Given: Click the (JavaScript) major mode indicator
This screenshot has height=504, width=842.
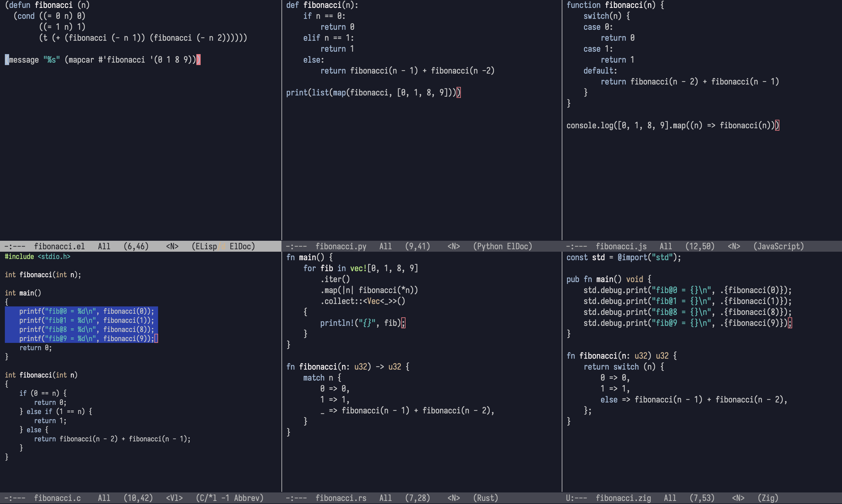Looking at the screenshot, I should tap(778, 246).
